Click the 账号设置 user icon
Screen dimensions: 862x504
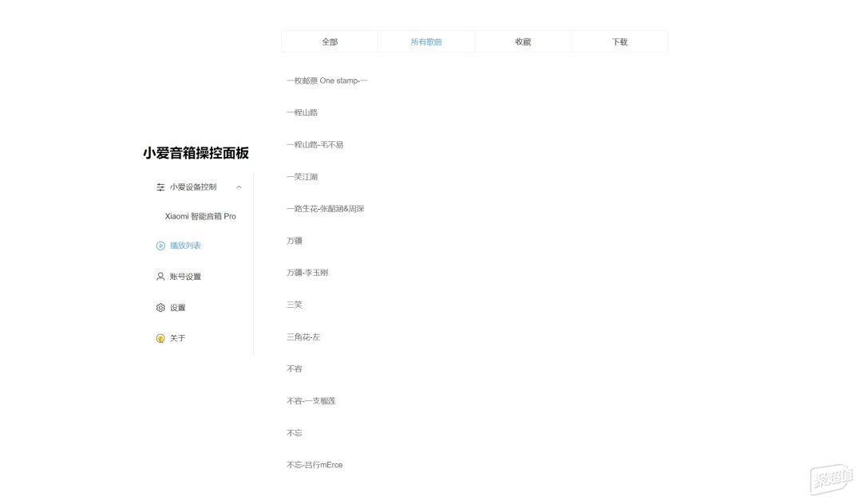(x=160, y=277)
